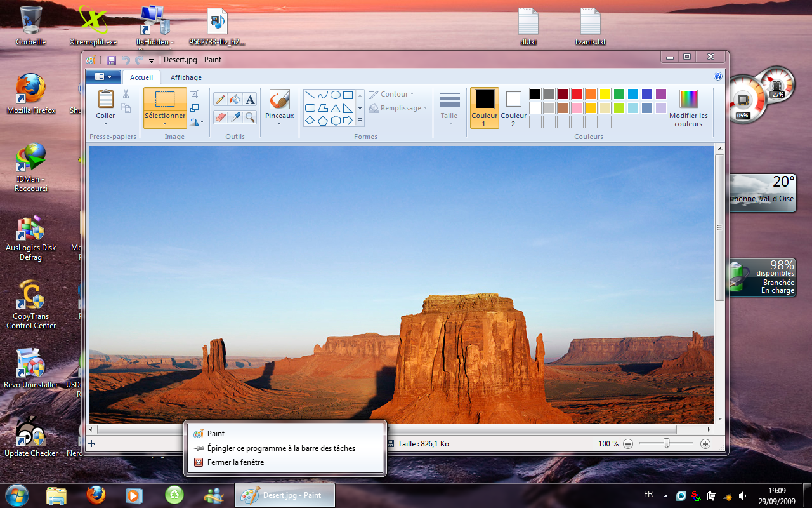Expand the shapes gallery more arrow
Image resolution: width=812 pixels, height=508 pixels.
tap(360, 120)
